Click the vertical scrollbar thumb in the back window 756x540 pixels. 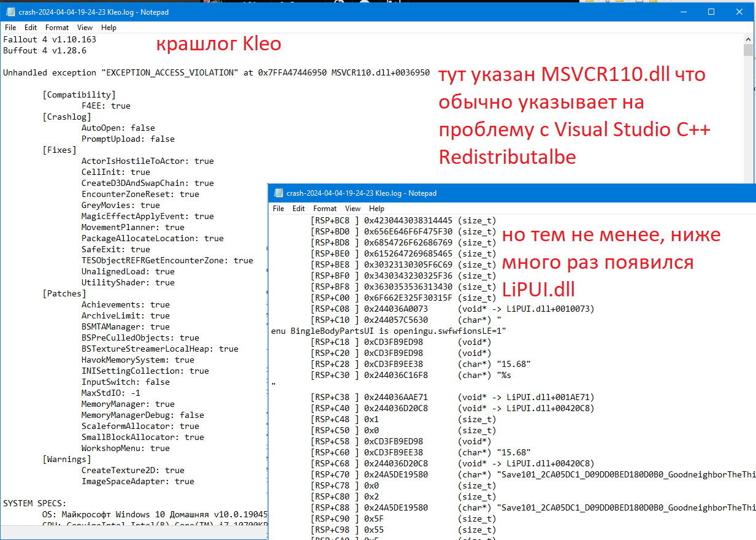[748, 50]
